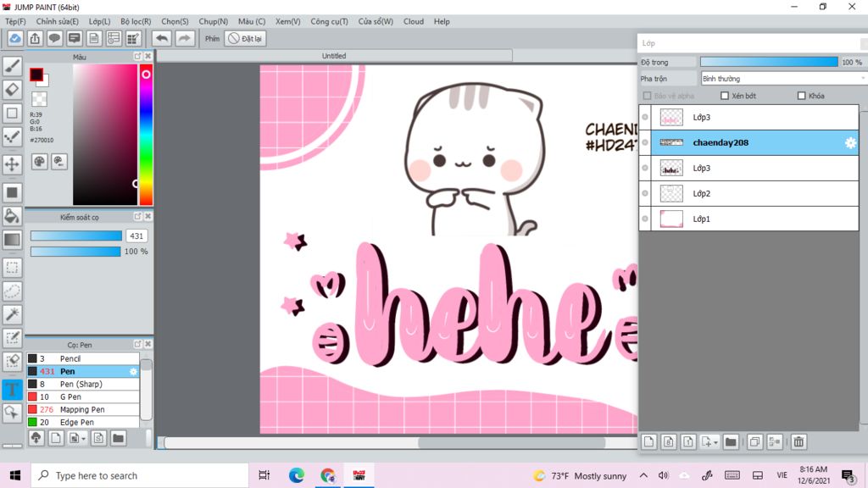Open the Bộ lọc(R) menu
The image size is (868, 488).
point(136,21)
